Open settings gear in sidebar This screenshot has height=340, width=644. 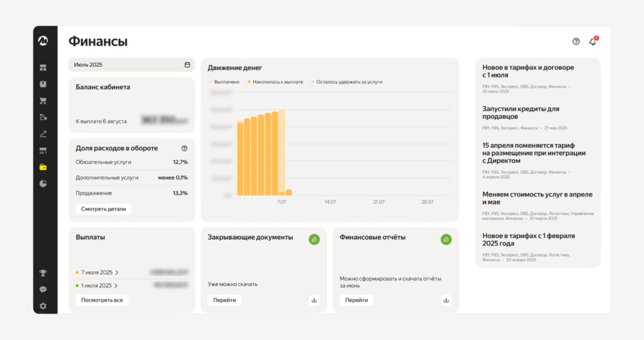pyautogui.click(x=43, y=306)
